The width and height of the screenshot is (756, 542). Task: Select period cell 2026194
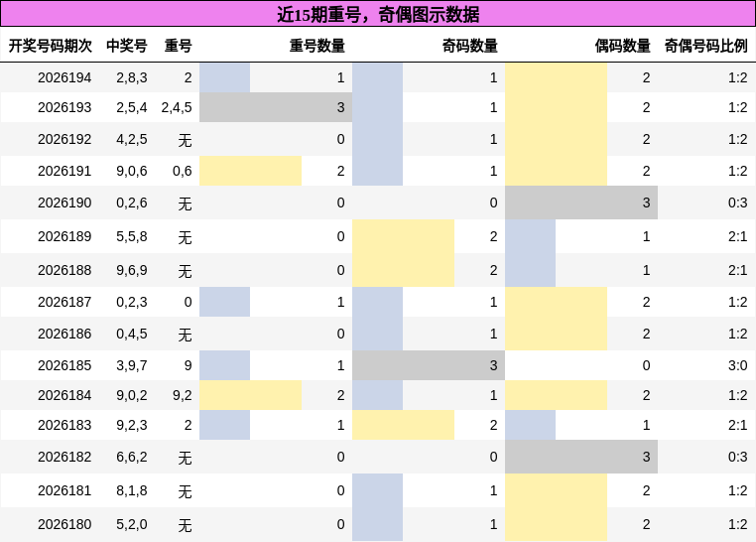[x=64, y=77]
